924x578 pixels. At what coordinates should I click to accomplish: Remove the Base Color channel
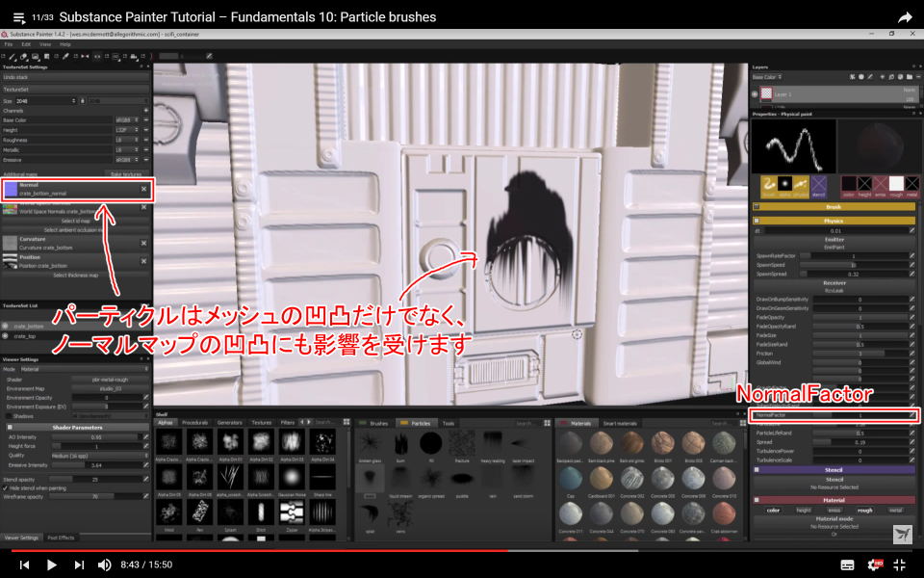146,120
